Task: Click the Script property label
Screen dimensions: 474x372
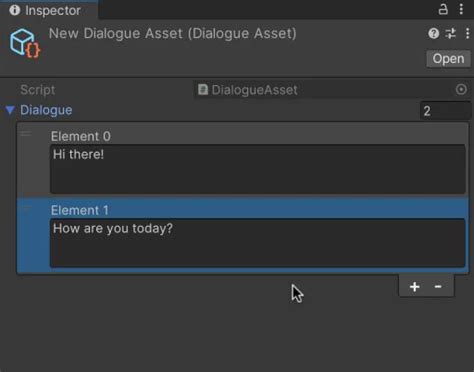Action: click(37, 90)
